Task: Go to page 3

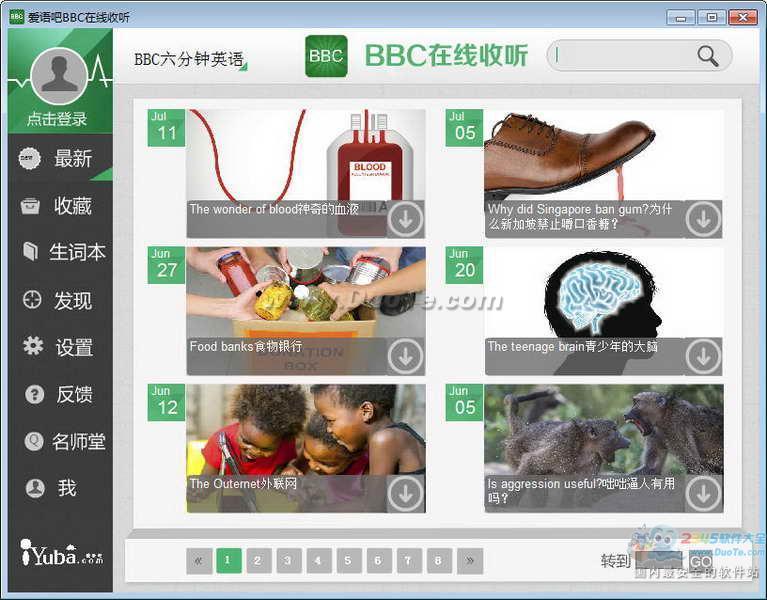Action: pos(289,560)
